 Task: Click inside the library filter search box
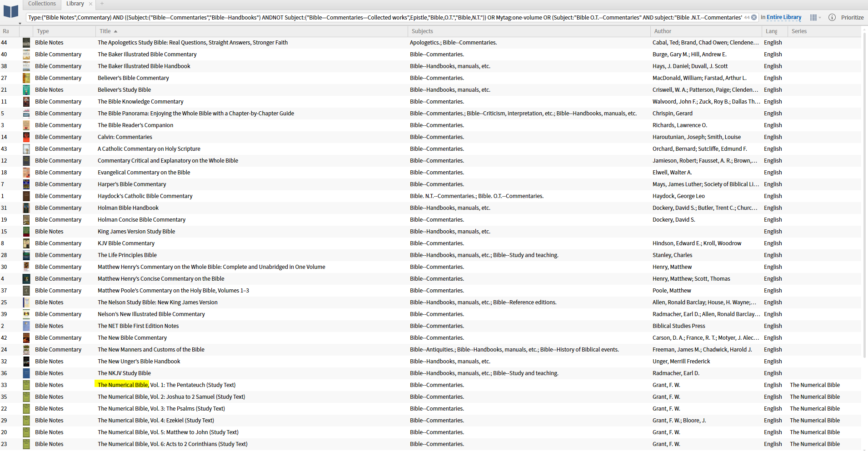pos(385,18)
